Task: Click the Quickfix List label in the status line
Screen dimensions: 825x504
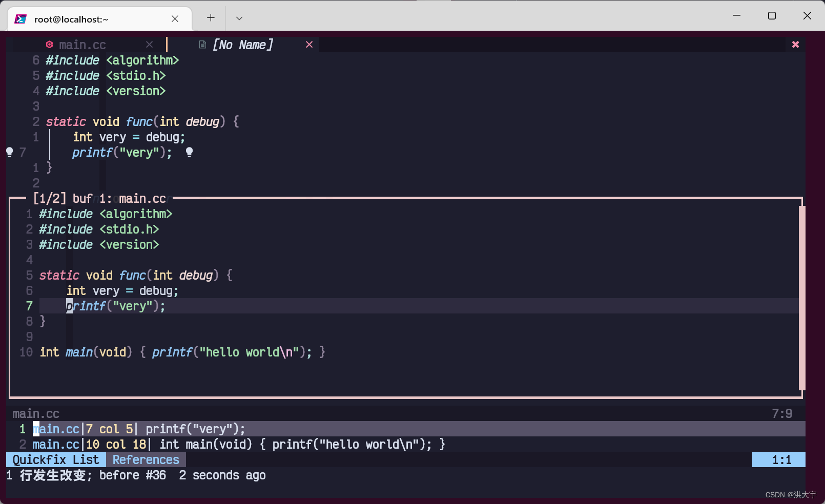Action: [56, 459]
